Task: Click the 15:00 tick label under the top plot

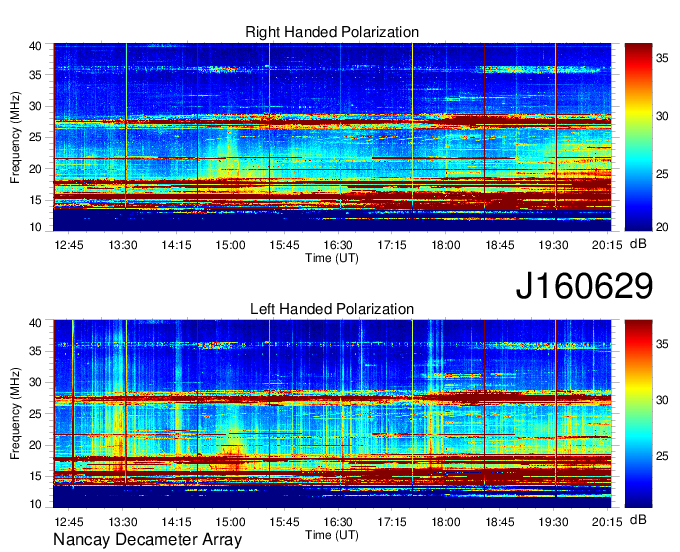Action: 230,245
